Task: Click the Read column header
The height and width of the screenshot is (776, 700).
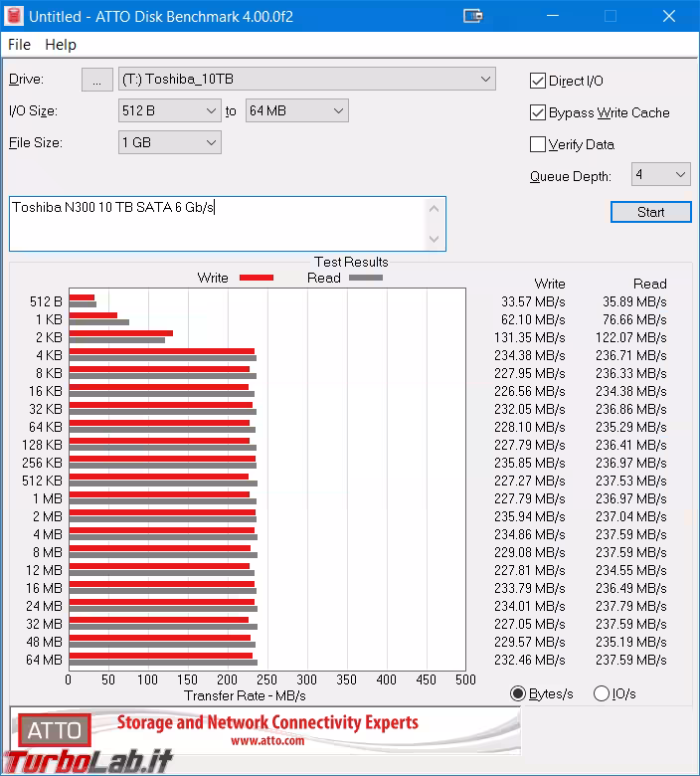Action: 650,284
